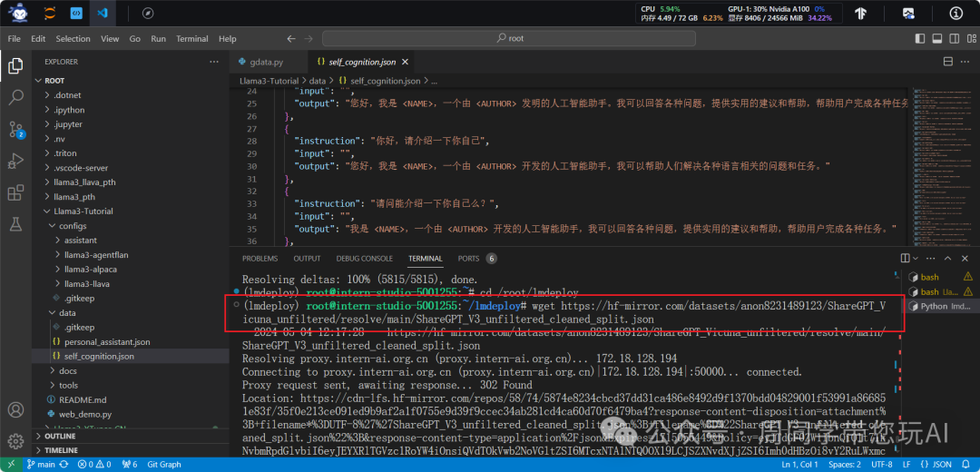Open the Explorer view in activity bar
This screenshot has height=472, width=980.
15,65
